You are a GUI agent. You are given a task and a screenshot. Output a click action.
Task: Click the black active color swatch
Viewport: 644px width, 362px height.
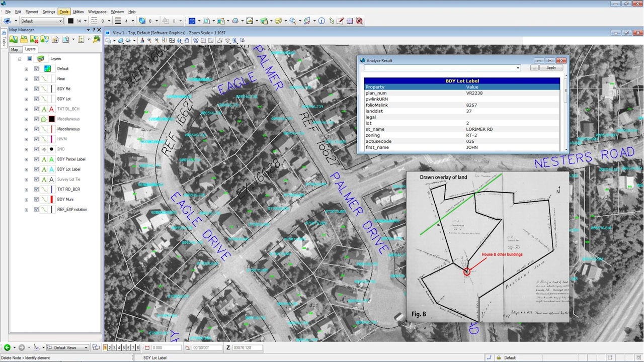point(71,21)
